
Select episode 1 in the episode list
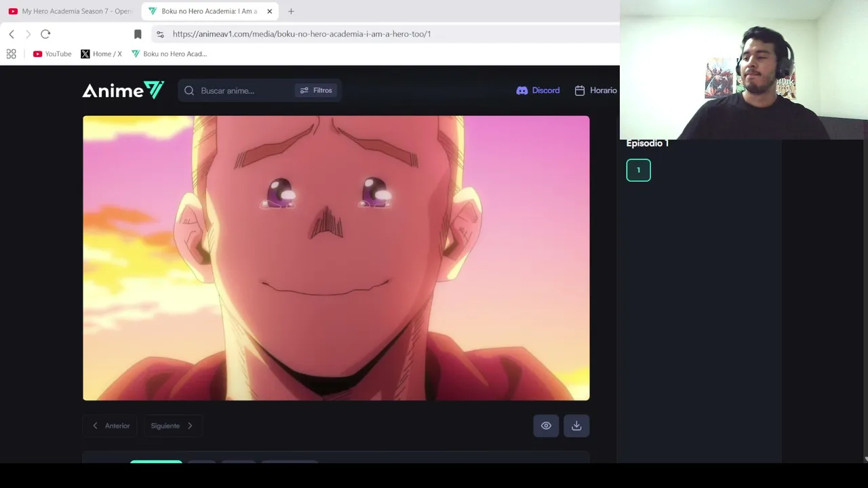coord(638,170)
